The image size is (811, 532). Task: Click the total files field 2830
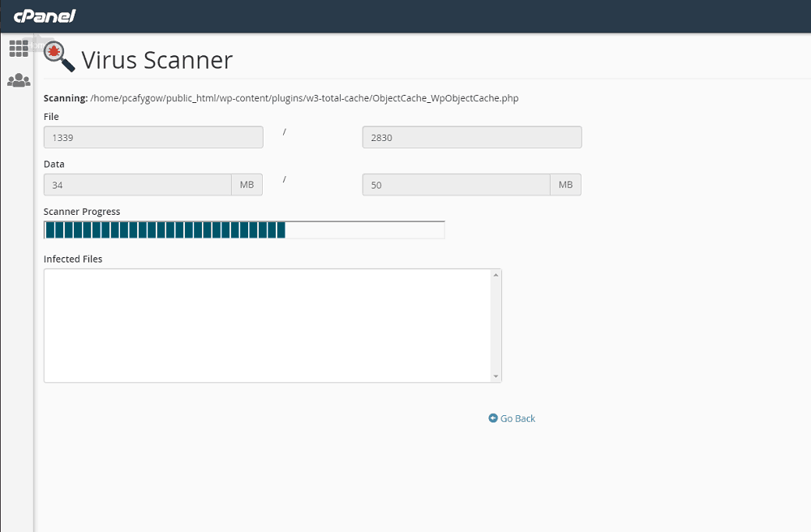click(472, 137)
